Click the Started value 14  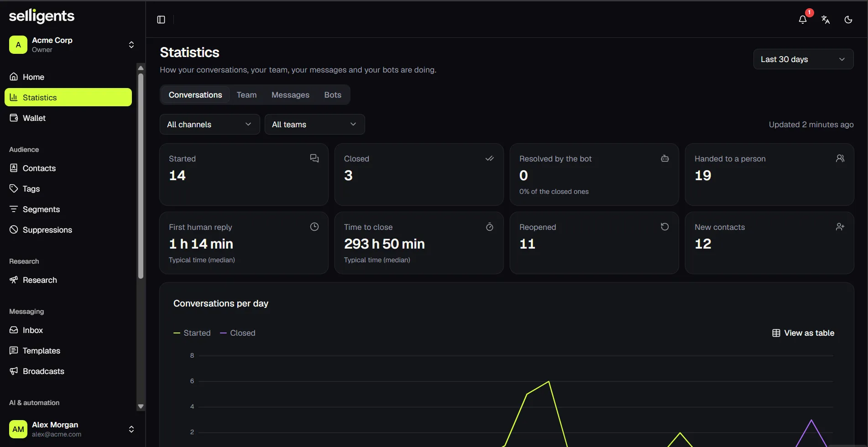coord(178,176)
